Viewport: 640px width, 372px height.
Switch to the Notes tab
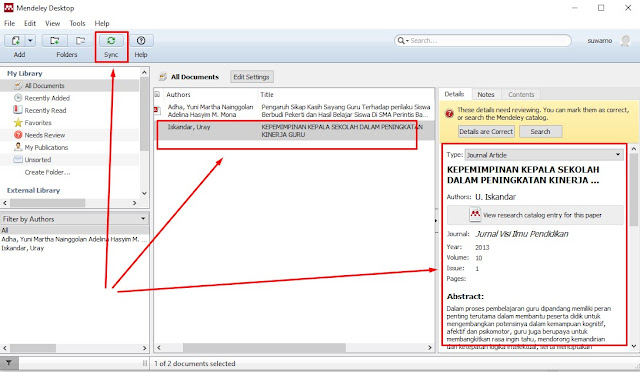click(x=486, y=94)
